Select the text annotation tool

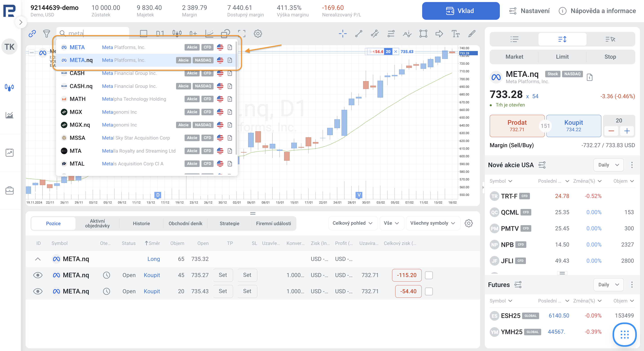[455, 33]
